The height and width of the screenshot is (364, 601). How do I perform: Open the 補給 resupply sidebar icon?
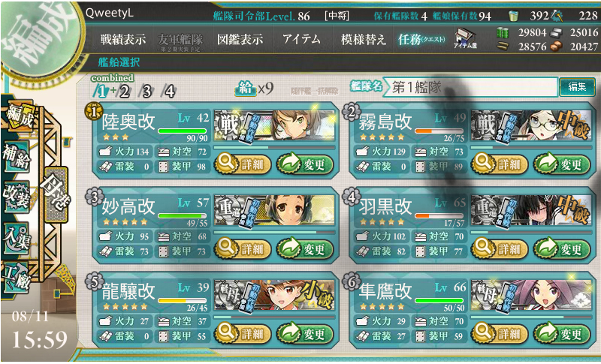pyautogui.click(x=17, y=155)
